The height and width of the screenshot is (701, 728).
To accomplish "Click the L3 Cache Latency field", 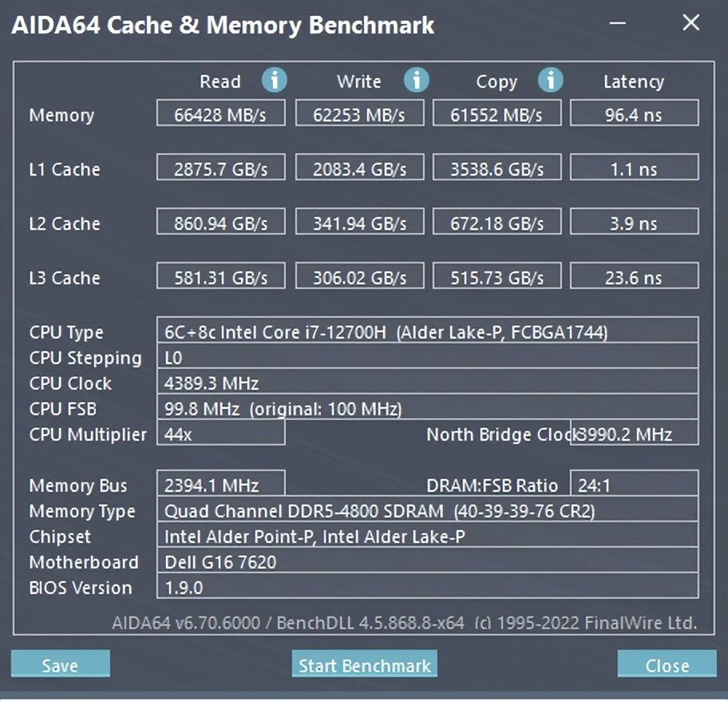I will (x=634, y=277).
